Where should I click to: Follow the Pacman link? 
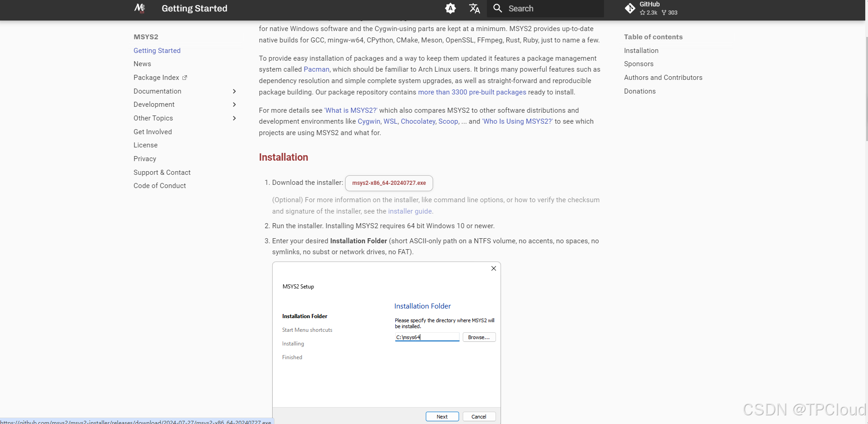point(316,69)
